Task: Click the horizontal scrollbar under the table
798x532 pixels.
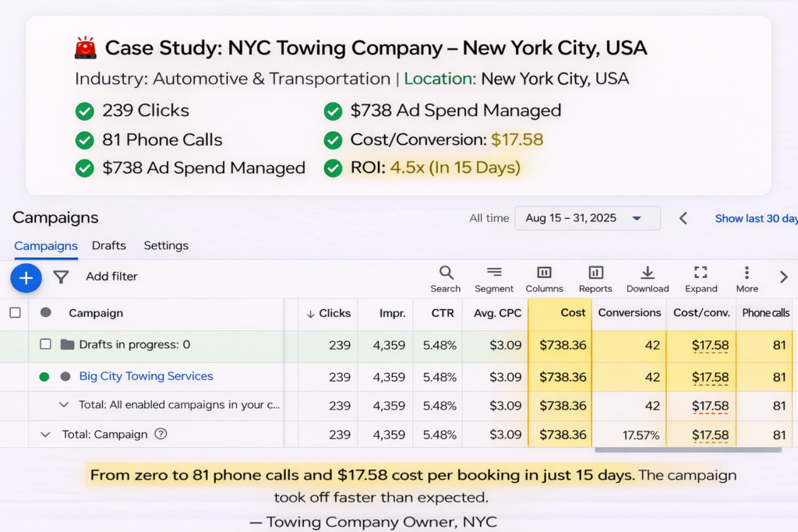Action: [687, 450]
